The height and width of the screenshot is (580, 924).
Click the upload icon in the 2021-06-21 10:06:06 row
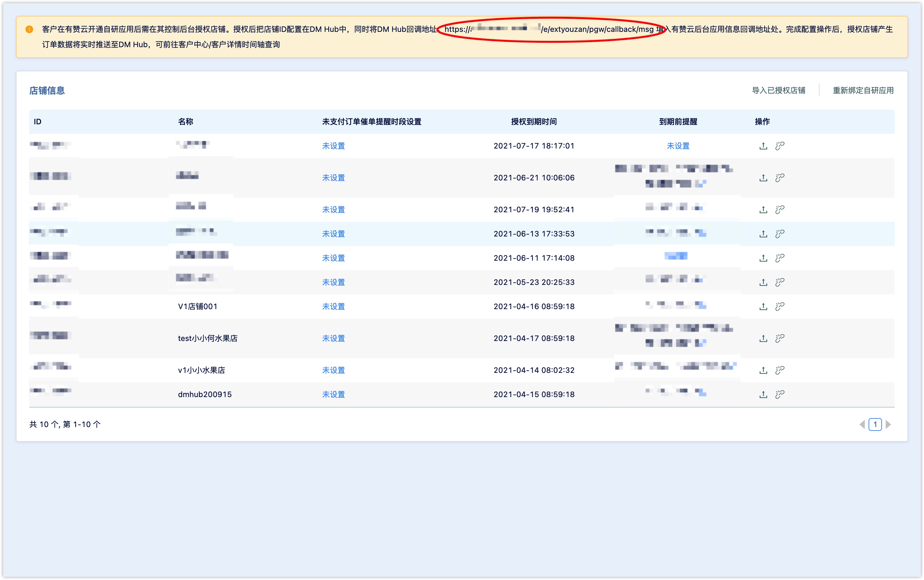763,178
